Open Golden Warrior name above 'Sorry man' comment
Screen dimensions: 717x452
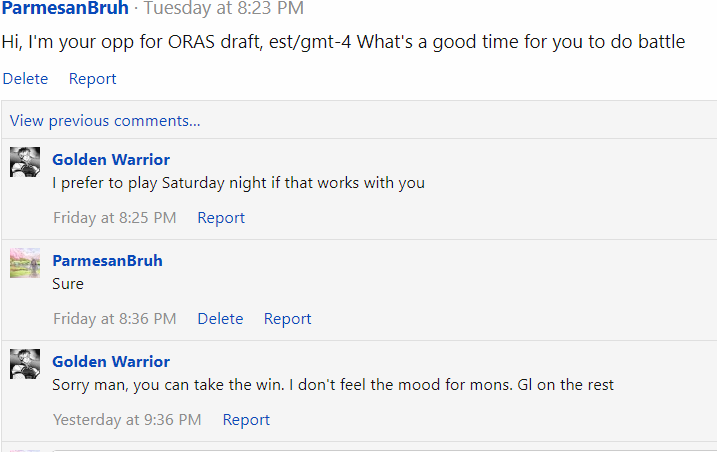(111, 361)
